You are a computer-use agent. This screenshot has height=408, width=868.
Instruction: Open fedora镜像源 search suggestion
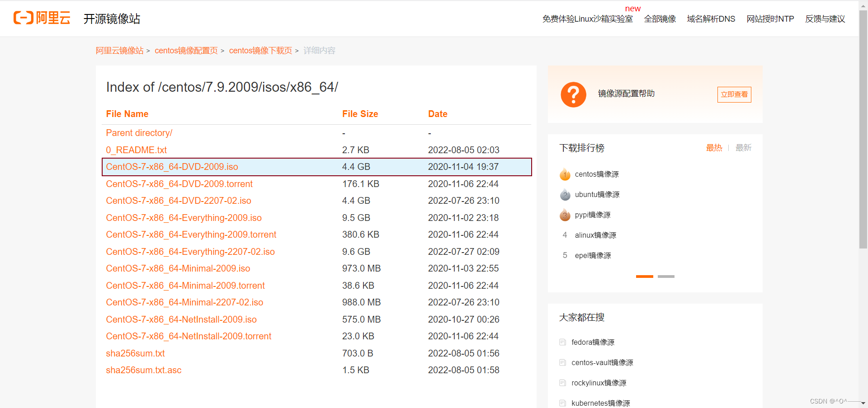(x=593, y=342)
